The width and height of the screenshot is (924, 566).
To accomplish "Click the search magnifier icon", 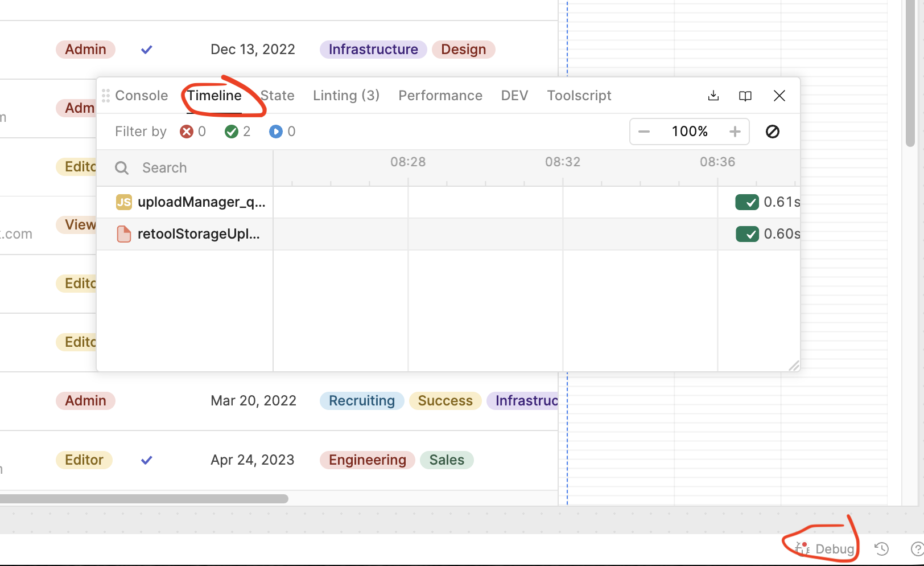I will pyautogui.click(x=122, y=168).
